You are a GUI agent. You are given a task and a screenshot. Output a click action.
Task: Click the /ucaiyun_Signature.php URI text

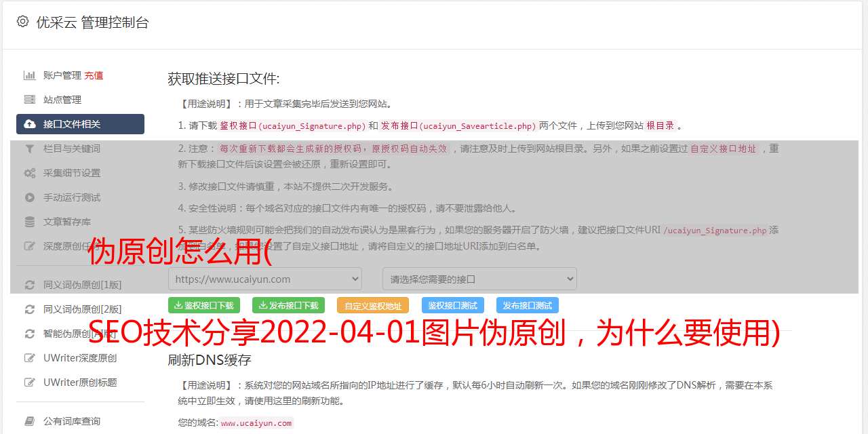[x=715, y=231]
